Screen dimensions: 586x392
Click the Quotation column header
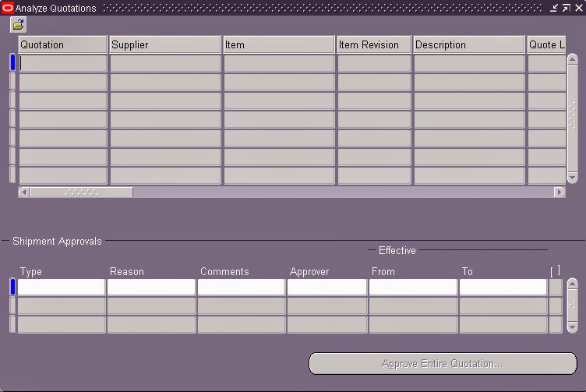[x=63, y=45]
